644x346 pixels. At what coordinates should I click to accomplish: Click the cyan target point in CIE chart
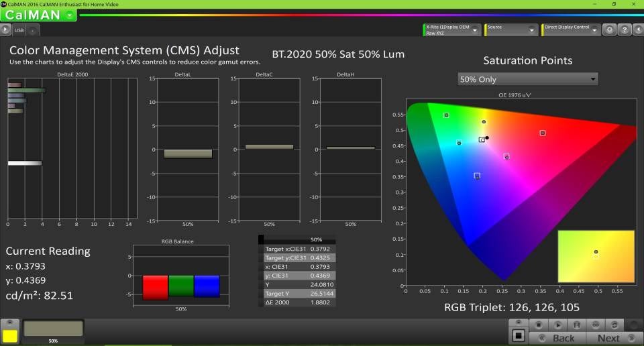click(459, 143)
